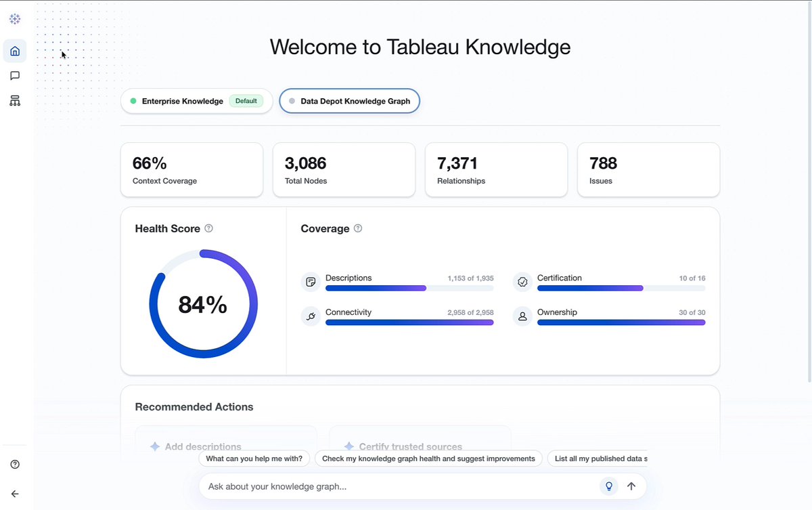The image size is (812, 510).
Task: Click the Connectivity coverage progress bar
Action: (x=409, y=322)
